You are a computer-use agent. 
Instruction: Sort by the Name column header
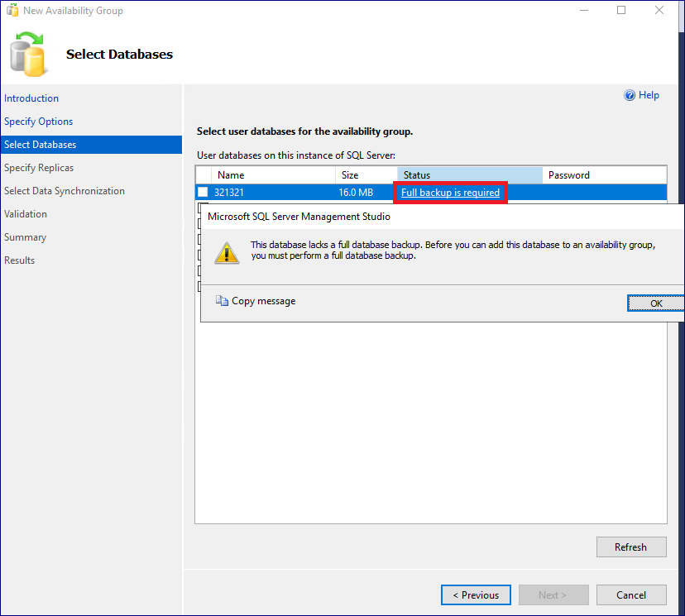pyautogui.click(x=273, y=175)
